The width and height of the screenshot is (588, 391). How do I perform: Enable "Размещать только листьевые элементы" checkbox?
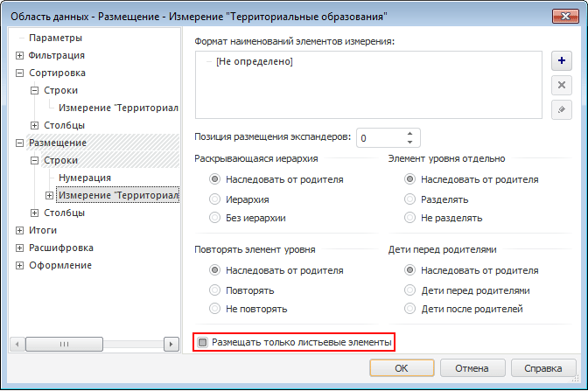click(204, 342)
